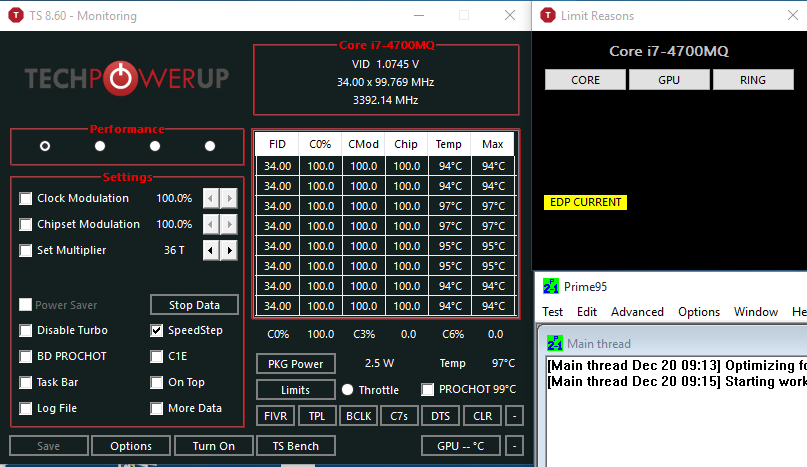This screenshot has width=807, height=467.
Task: Click the GPU temperature button
Action: point(461,446)
